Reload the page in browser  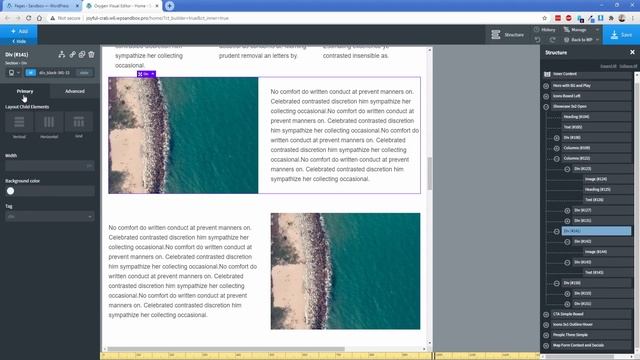tap(29, 18)
